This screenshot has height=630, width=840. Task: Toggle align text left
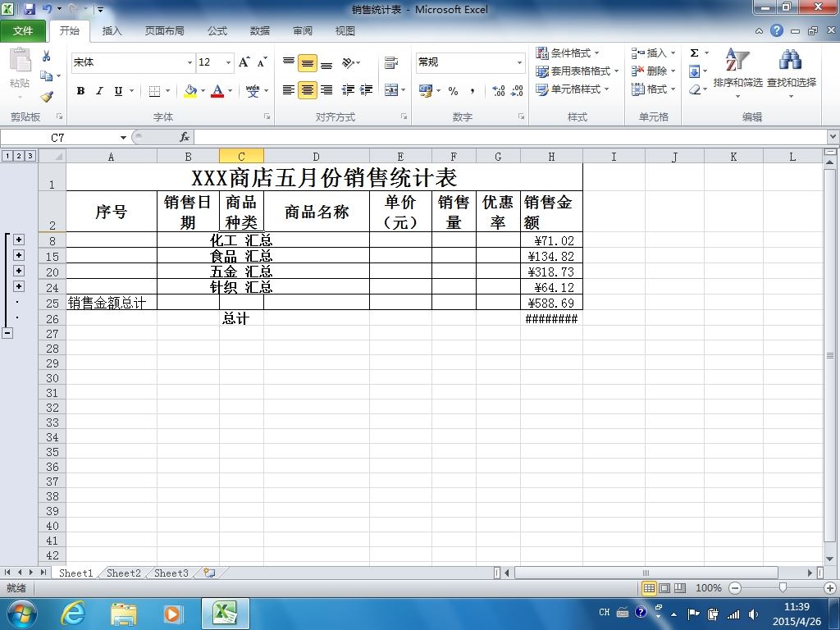click(x=288, y=90)
